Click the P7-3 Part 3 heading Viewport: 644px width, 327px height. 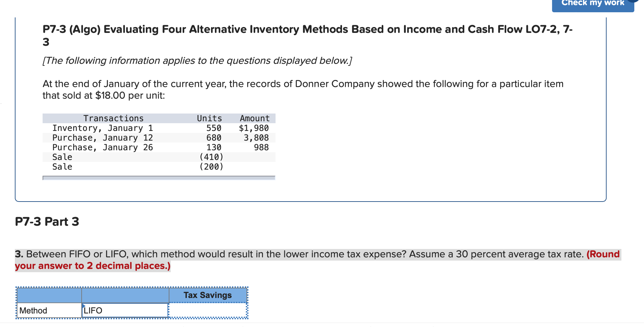47,221
